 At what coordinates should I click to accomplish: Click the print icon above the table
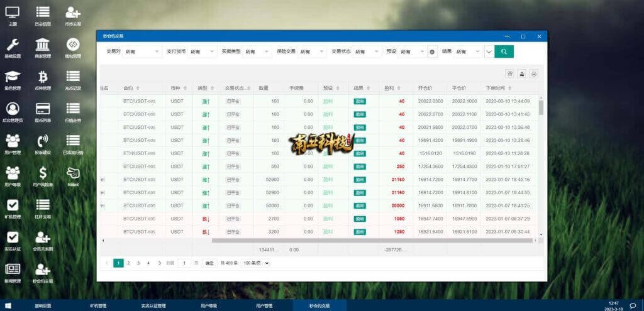tap(533, 74)
